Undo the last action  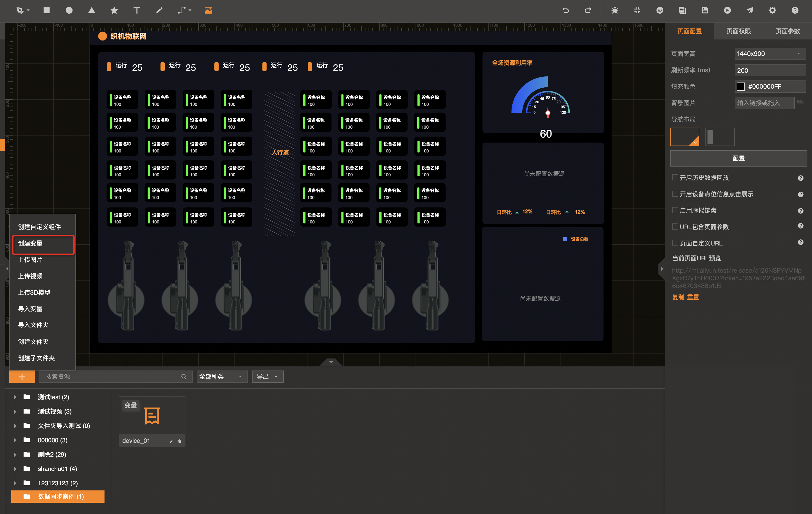tap(566, 11)
